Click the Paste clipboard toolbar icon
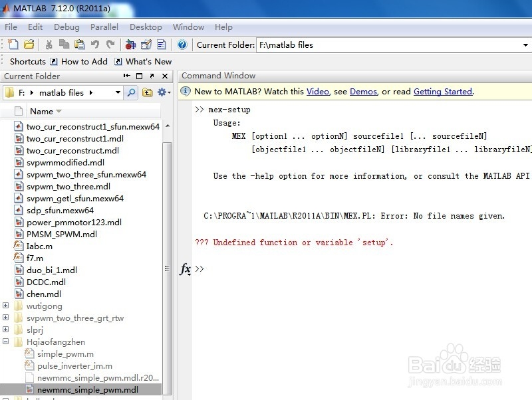Viewport: 532px width, 400px height. (79, 45)
